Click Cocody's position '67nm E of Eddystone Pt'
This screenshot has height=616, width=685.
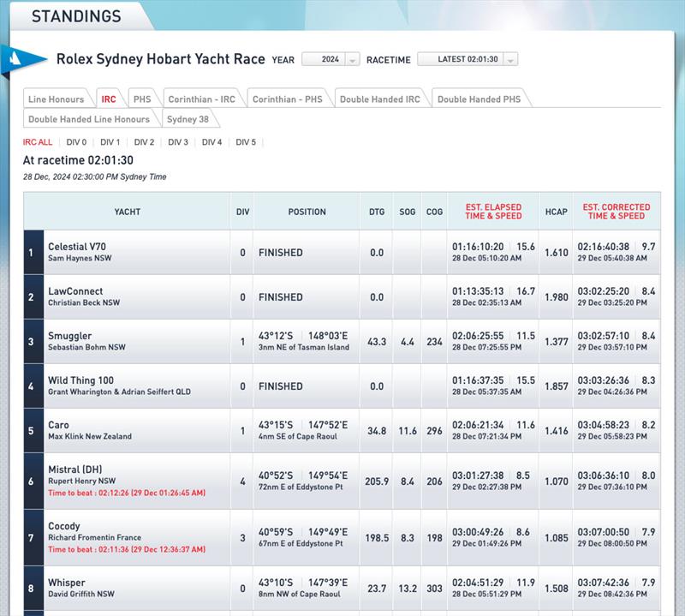tap(301, 543)
